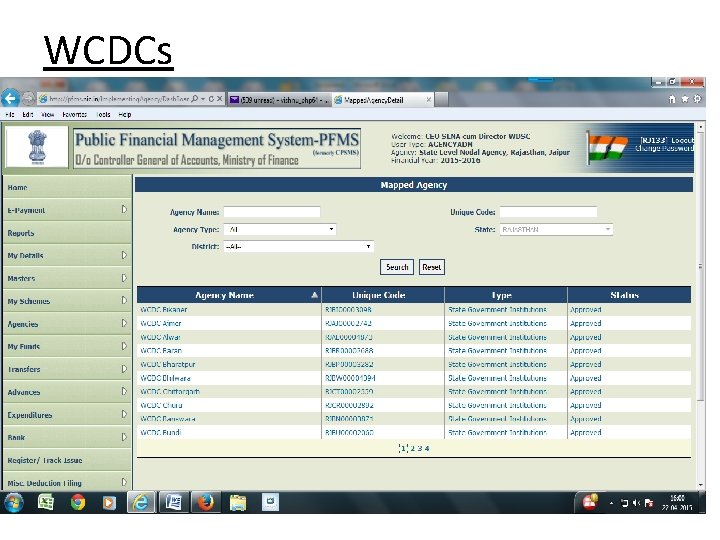Click the Search button
720x540 pixels.
click(x=397, y=267)
